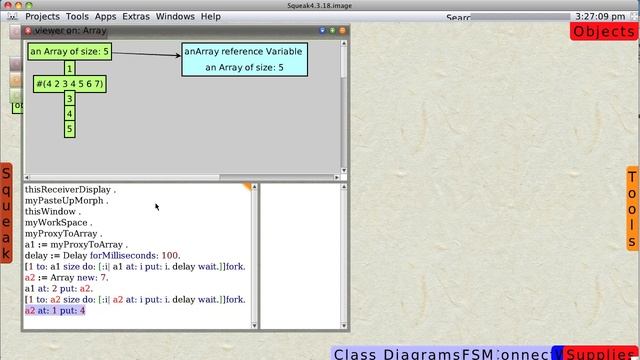
Task: Click the line 'a1 := myProxyToArray .'
Action: tap(76, 245)
